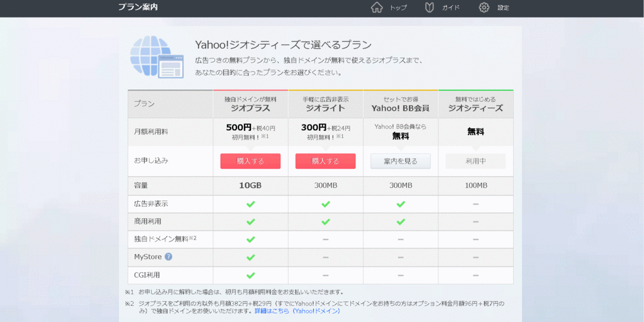Image resolution: width=644 pixels, height=322 pixels.
Task: Click the settings gear icon
Action: pyautogui.click(x=484, y=8)
